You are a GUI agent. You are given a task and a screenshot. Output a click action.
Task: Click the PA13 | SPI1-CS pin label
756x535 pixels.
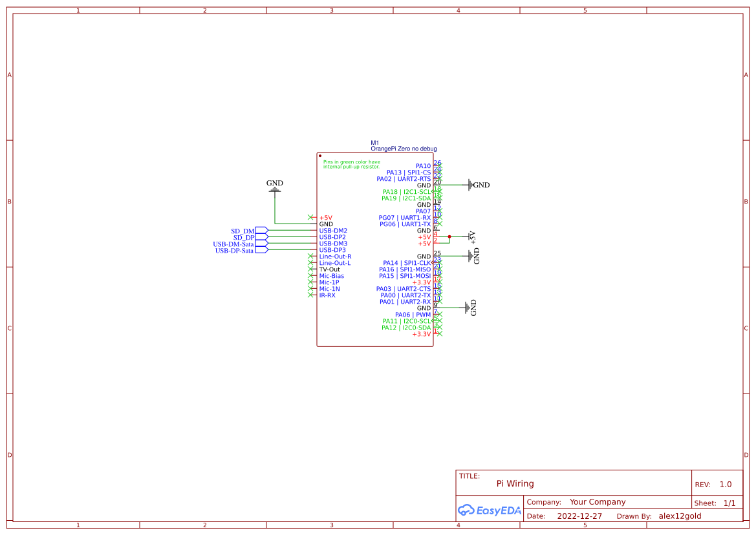[x=408, y=172]
